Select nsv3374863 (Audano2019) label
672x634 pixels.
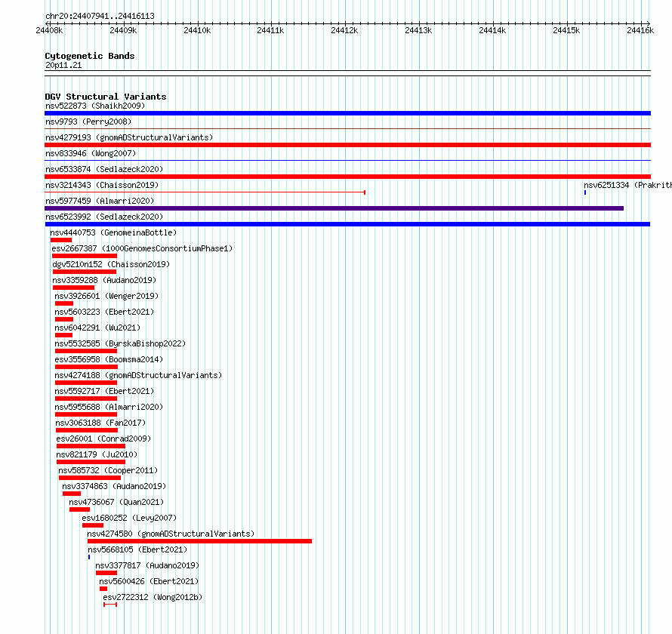click(x=114, y=486)
